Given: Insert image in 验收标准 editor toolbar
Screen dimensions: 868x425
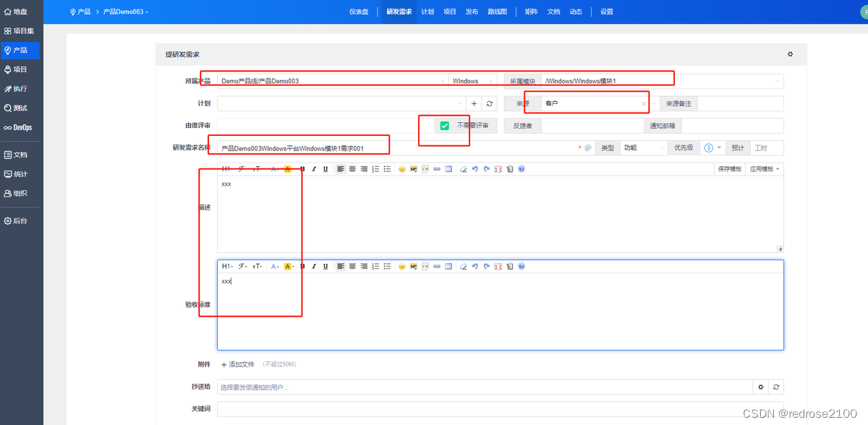Looking at the screenshot, I should 414,266.
